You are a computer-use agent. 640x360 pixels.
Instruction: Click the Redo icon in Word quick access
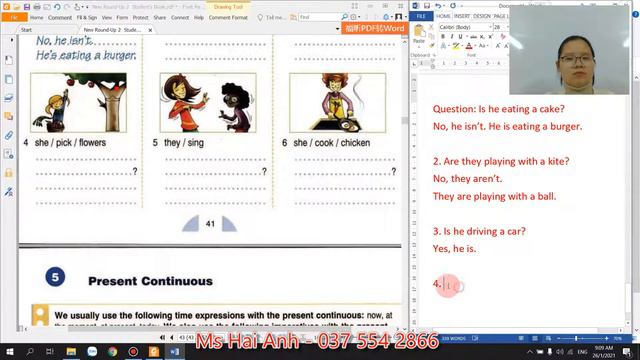(453, 6)
